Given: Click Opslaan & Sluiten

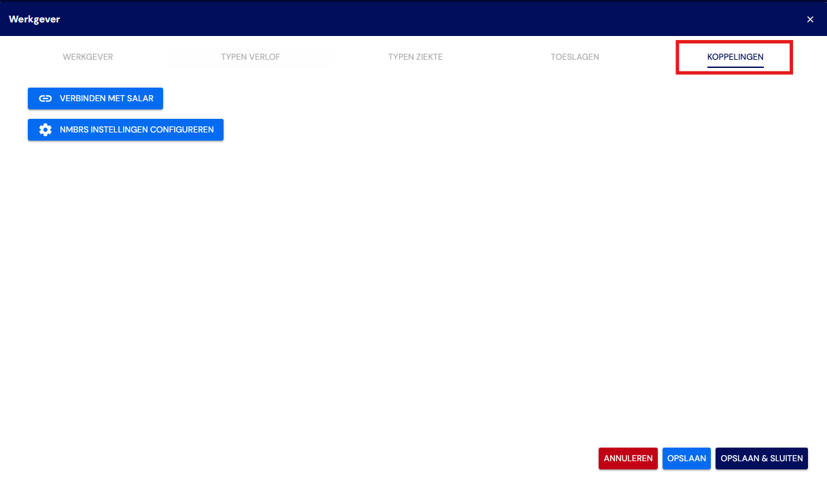Looking at the screenshot, I should pyautogui.click(x=762, y=458).
